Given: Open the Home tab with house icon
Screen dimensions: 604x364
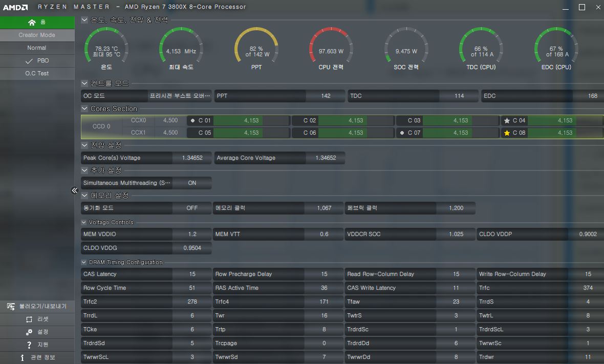Looking at the screenshot, I should 37,23.
